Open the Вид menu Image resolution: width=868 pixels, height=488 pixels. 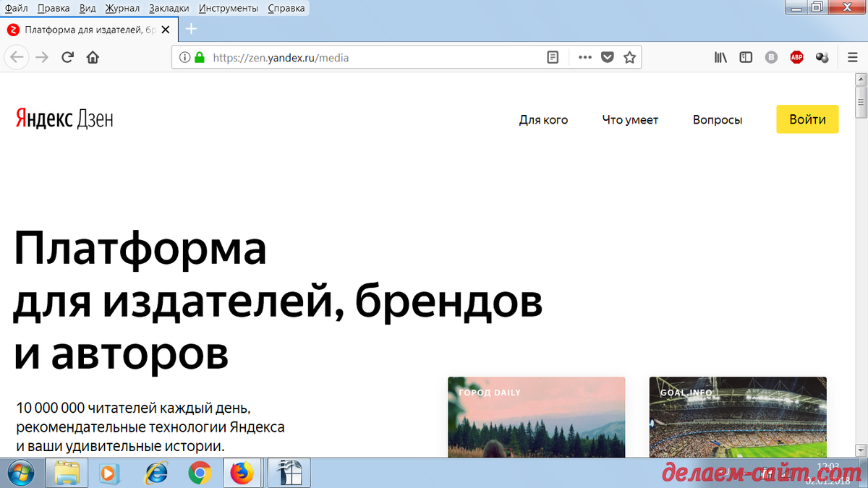coord(88,8)
